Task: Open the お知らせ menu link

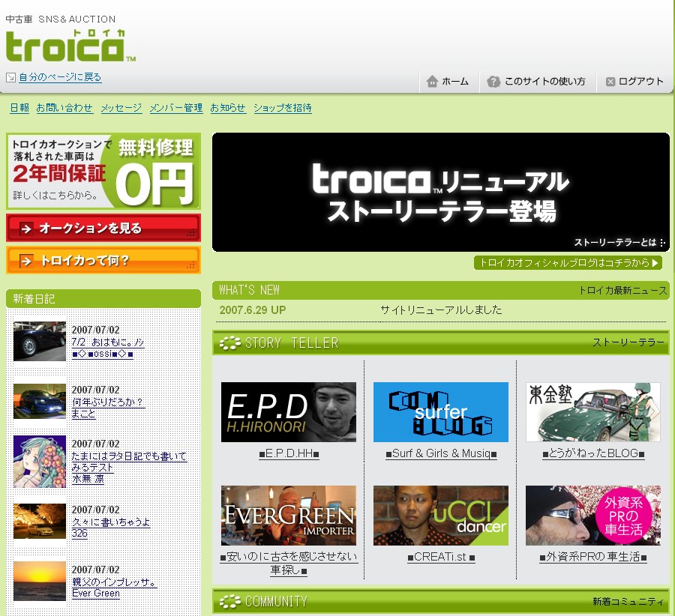Action: (228, 108)
